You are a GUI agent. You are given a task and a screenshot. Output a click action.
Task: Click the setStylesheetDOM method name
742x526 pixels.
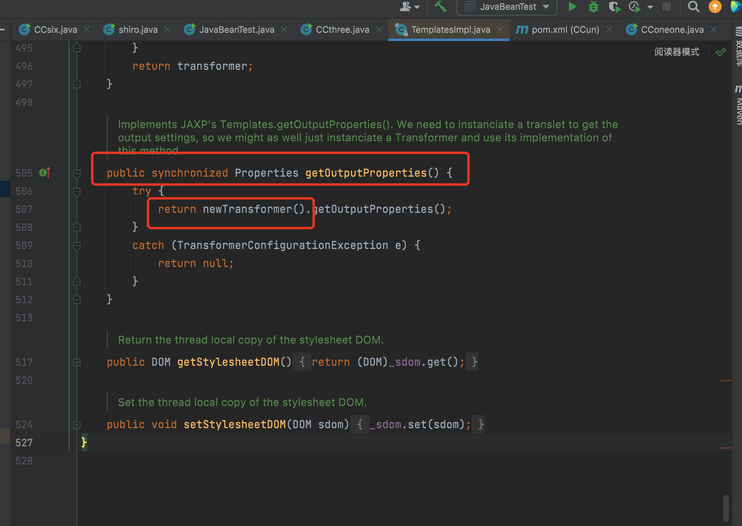click(x=235, y=424)
